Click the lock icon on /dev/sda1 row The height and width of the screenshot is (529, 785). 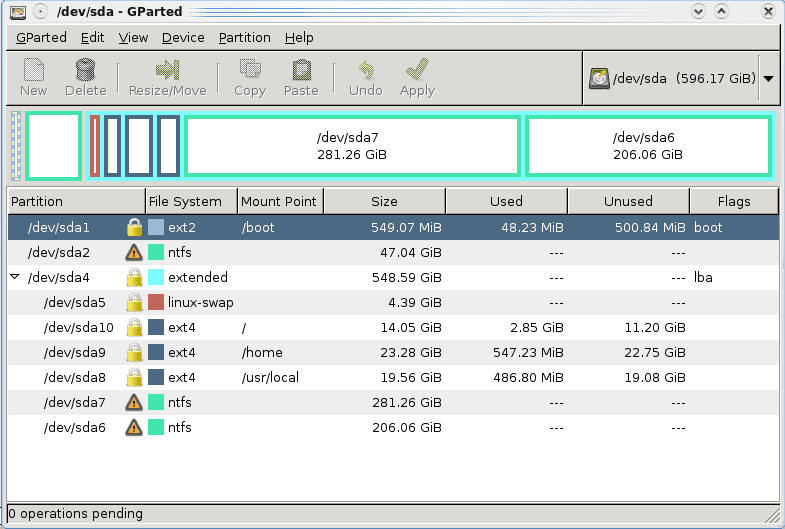pyautogui.click(x=134, y=227)
